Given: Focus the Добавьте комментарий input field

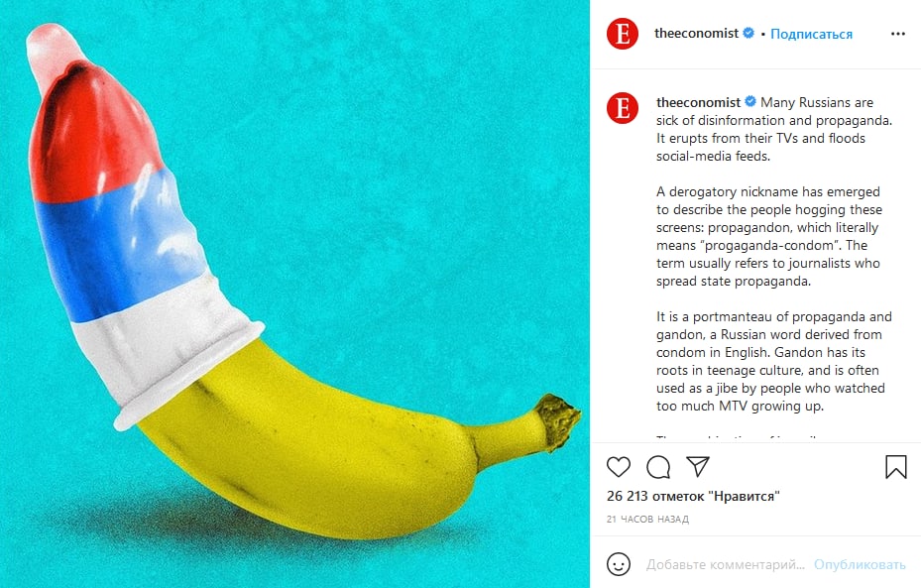Looking at the screenshot, I should point(726,565).
